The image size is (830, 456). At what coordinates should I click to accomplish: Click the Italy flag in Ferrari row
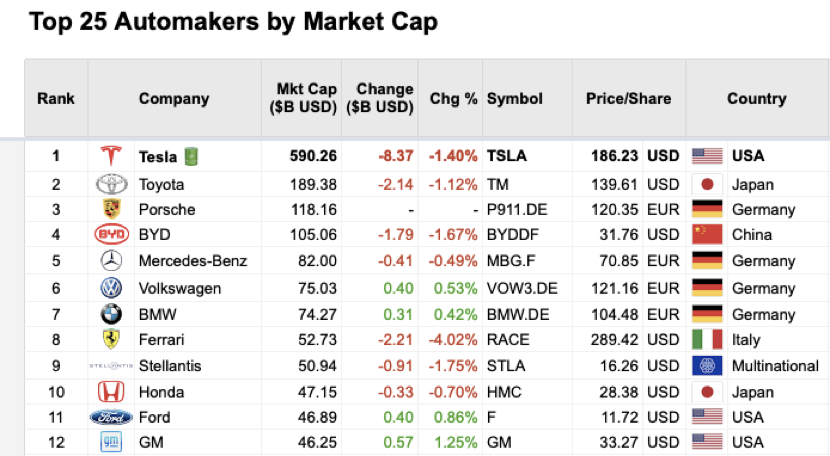coord(707,340)
